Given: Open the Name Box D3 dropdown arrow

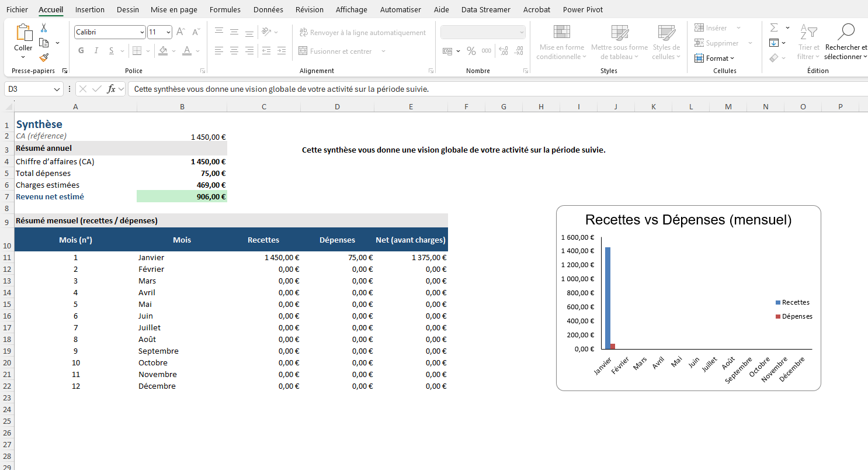Looking at the screenshot, I should click(x=57, y=89).
